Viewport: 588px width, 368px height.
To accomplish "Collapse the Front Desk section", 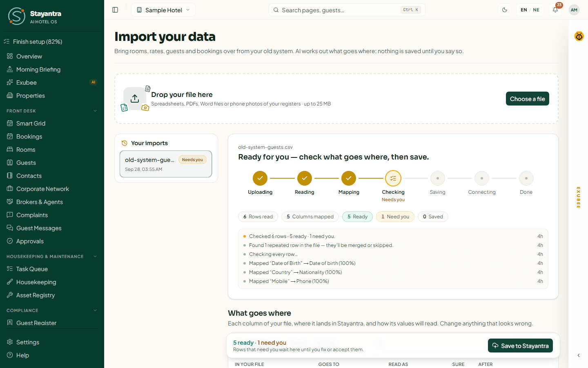I will [x=52, y=111].
